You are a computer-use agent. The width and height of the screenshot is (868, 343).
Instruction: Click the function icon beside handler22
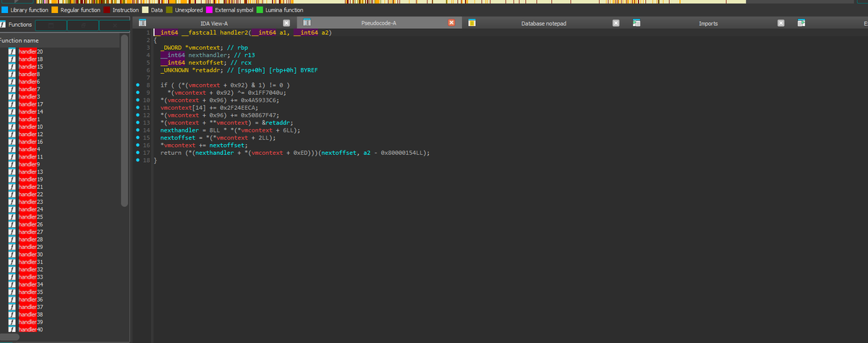click(12, 195)
